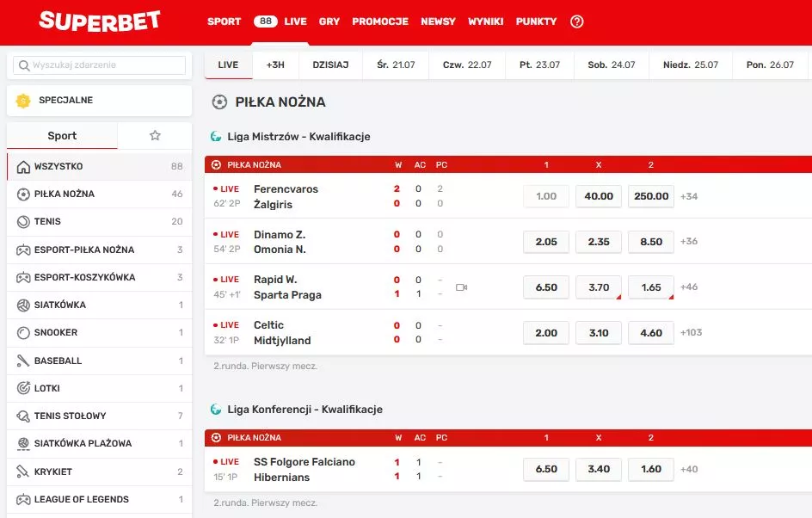Pick odds 1.60 for Hibernians
This screenshot has height=518, width=812.
651,469
